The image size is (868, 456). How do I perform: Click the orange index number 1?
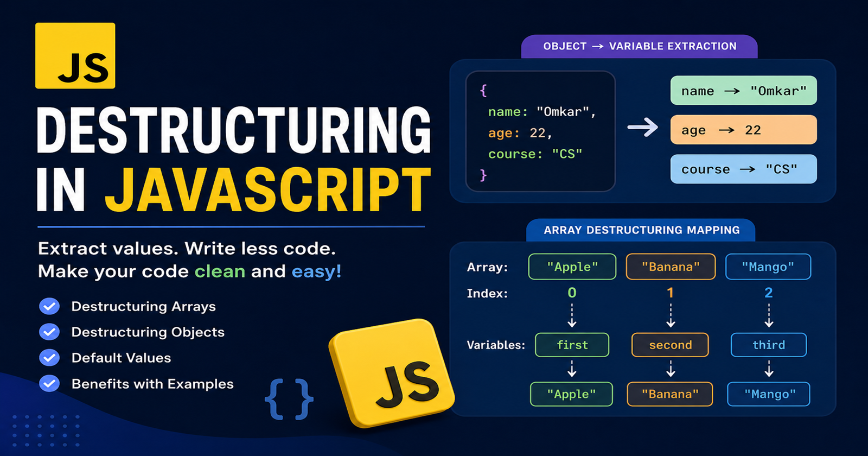click(x=671, y=293)
